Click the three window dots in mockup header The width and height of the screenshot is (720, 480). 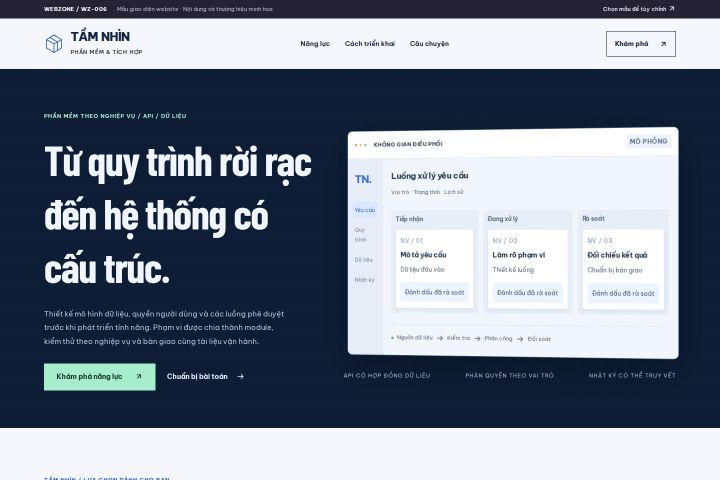click(x=360, y=145)
